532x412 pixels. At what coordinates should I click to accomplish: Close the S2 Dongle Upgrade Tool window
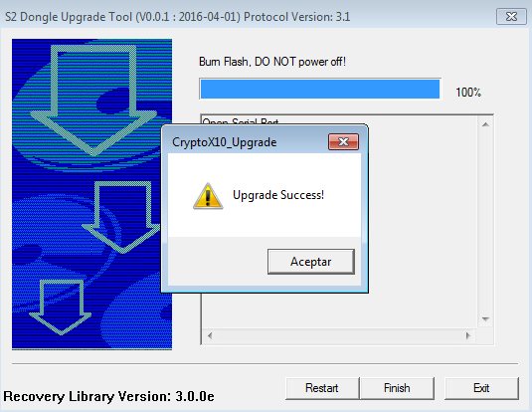point(511,16)
